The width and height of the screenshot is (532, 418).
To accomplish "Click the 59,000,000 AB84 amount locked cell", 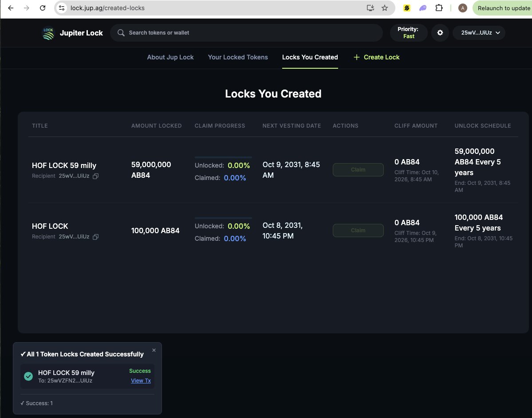I will point(151,170).
